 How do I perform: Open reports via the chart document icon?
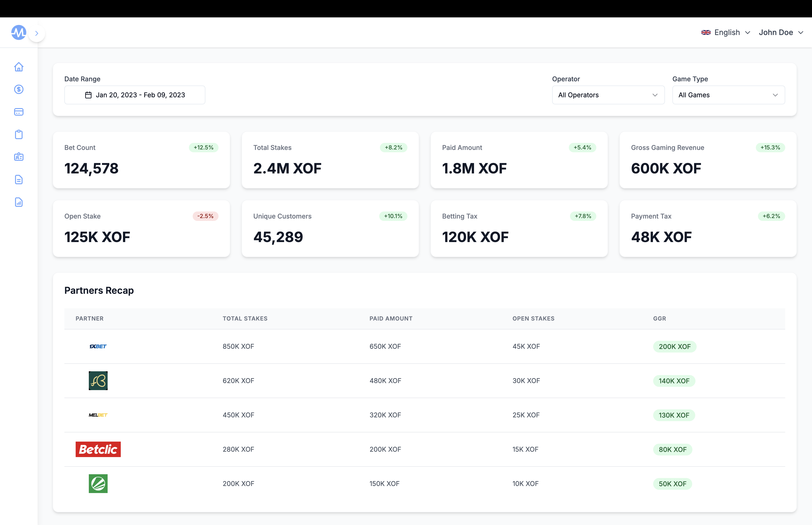tap(19, 202)
